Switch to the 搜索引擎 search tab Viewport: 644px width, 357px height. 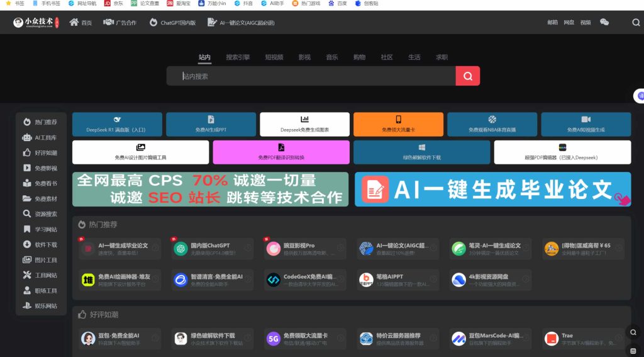click(238, 57)
